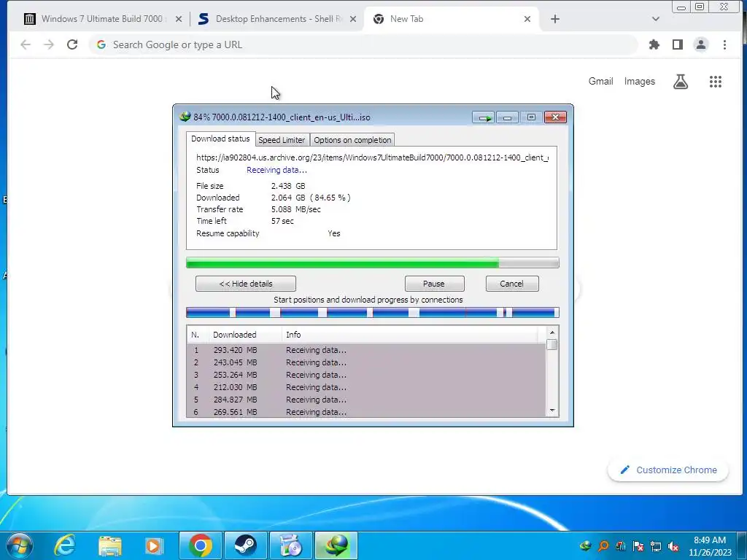Image resolution: width=747 pixels, height=560 pixels.
Task: Click the orange magnifier tray icon
Action: click(x=603, y=545)
